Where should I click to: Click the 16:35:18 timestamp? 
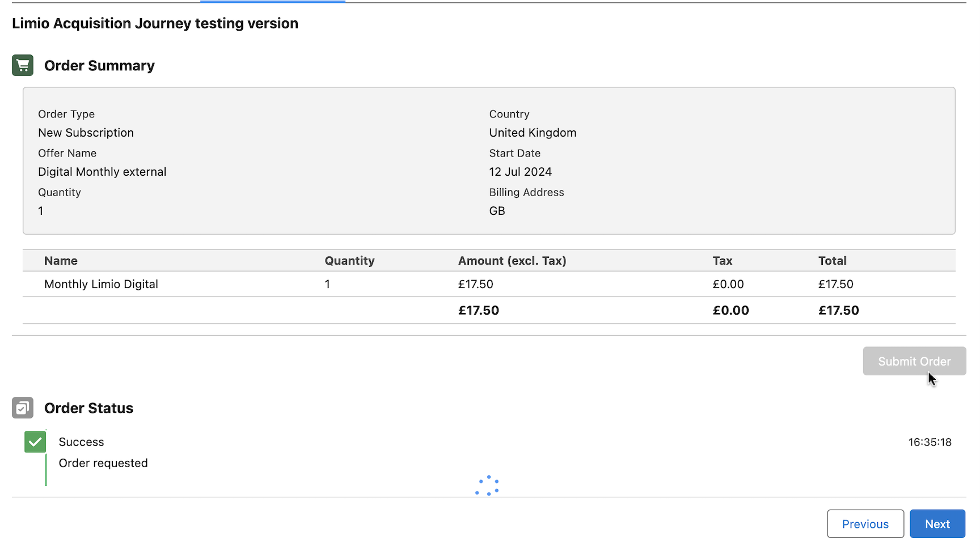click(x=930, y=442)
